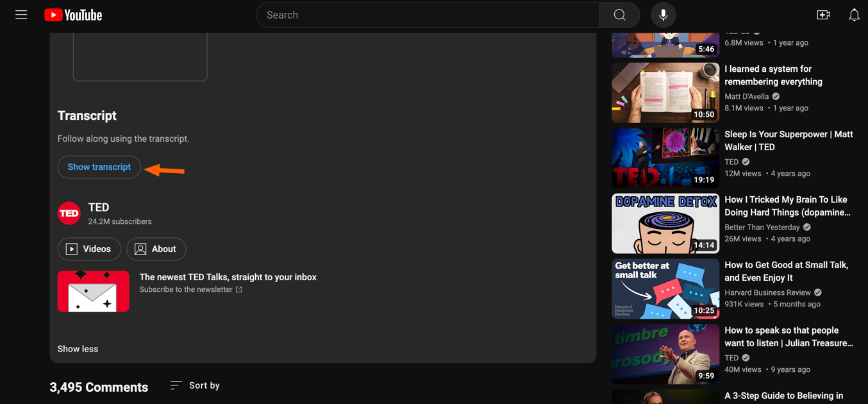Image resolution: width=868 pixels, height=404 pixels.
Task: Open TED channel Videos button
Action: pyautogui.click(x=89, y=249)
